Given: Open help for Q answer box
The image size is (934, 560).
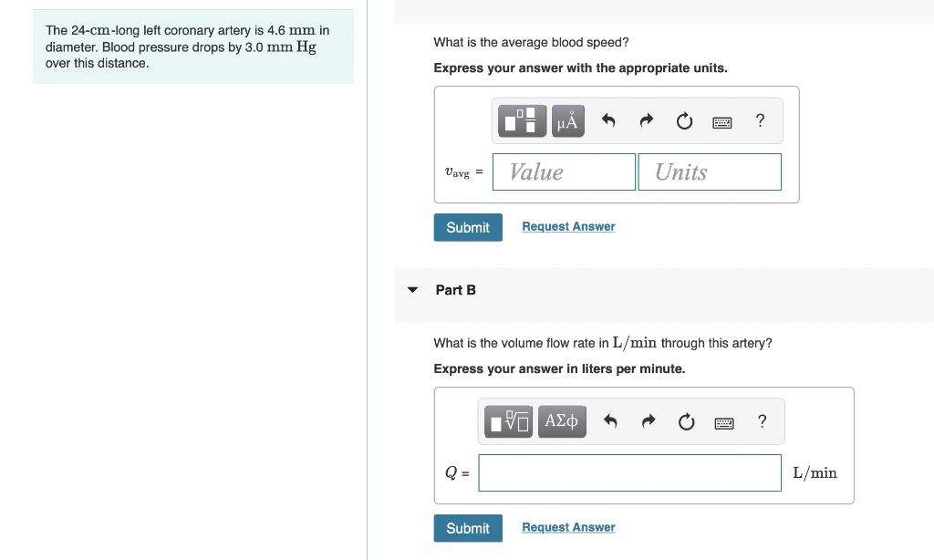Looking at the screenshot, I should tap(762, 421).
